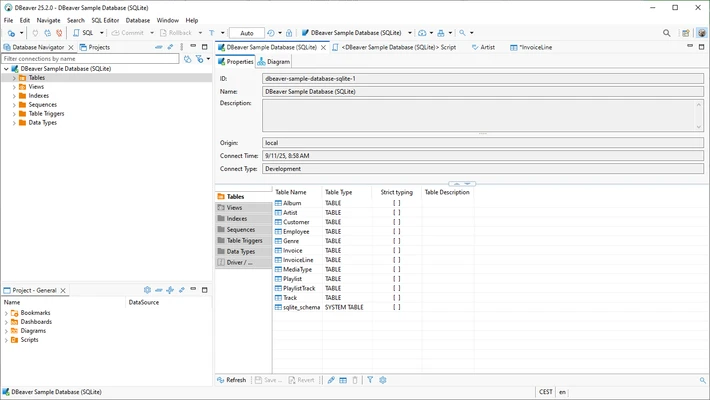The image size is (710, 400).
Task: Open the SQL Editor menu
Action: (105, 20)
